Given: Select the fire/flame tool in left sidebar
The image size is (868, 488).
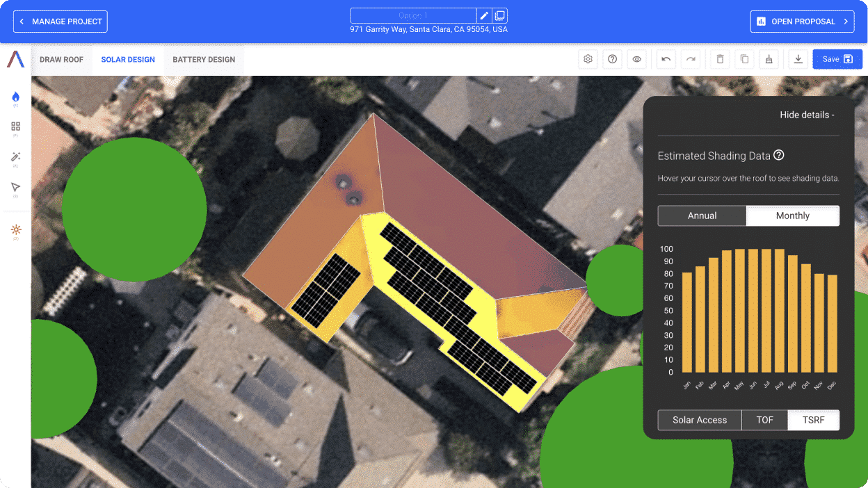Looking at the screenshot, I should [15, 97].
